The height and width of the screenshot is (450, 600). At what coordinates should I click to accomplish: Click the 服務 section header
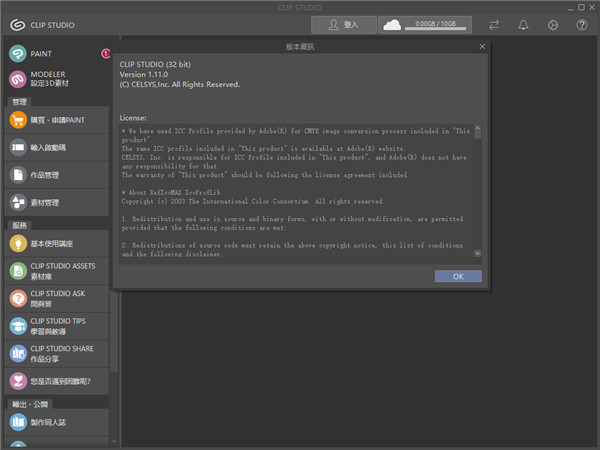pos(19,225)
